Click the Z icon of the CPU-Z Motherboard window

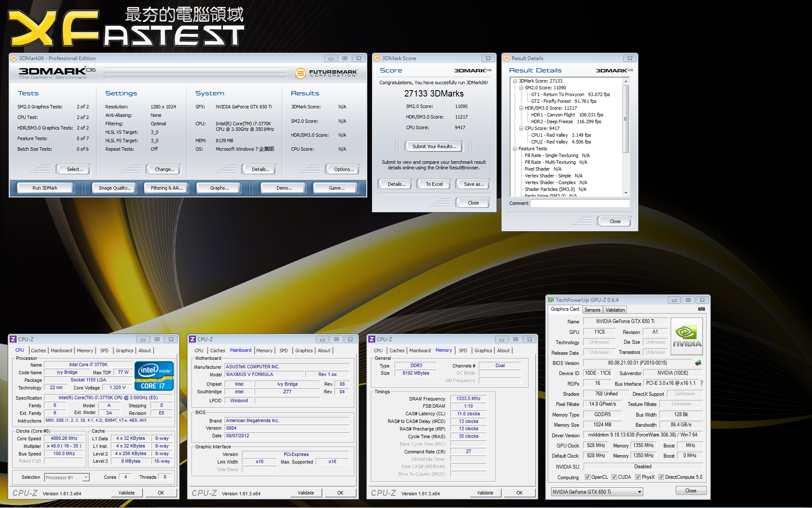192,339
